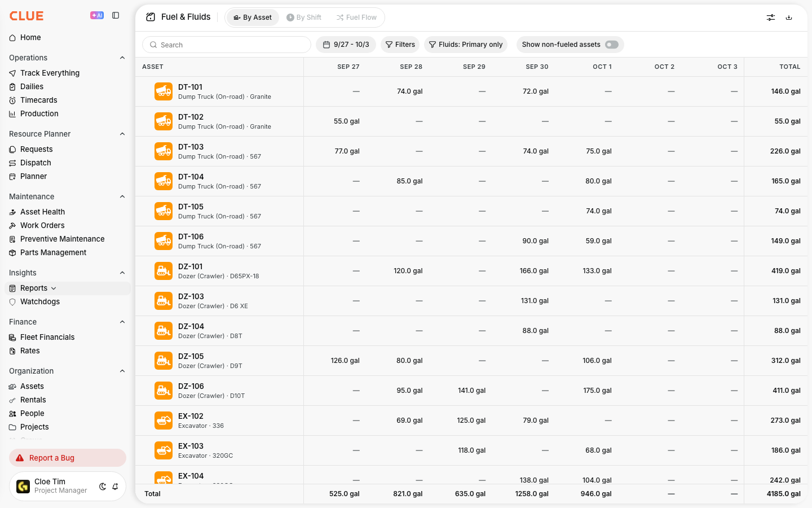Download the fuel report
The image size is (812, 508).
click(789, 17)
